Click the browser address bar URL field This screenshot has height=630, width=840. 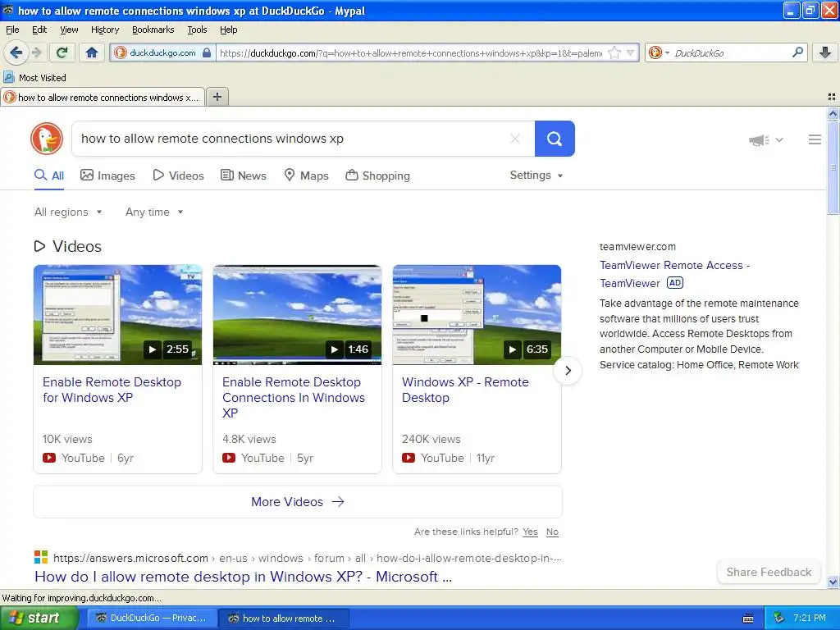pos(410,53)
